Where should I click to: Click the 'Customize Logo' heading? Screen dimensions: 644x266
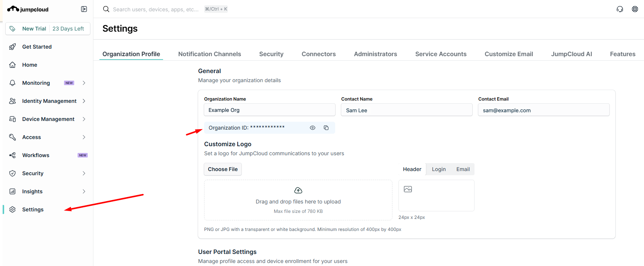pos(228,144)
